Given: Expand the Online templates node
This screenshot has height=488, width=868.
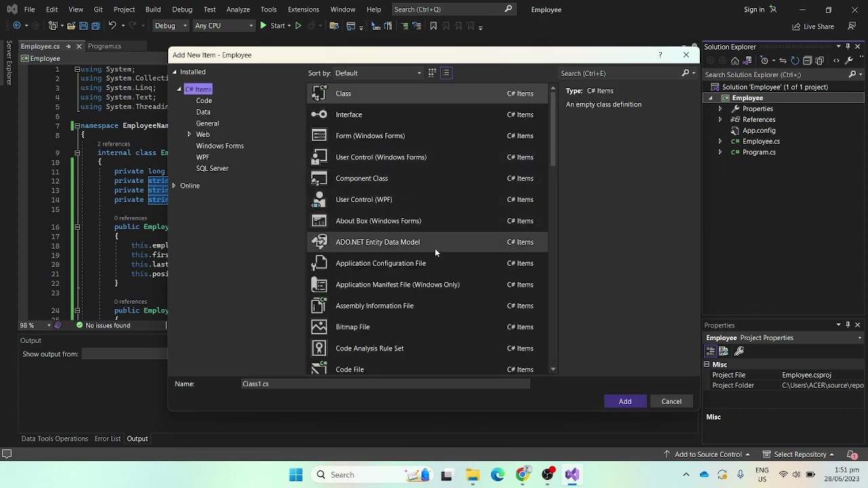Looking at the screenshot, I should (174, 186).
